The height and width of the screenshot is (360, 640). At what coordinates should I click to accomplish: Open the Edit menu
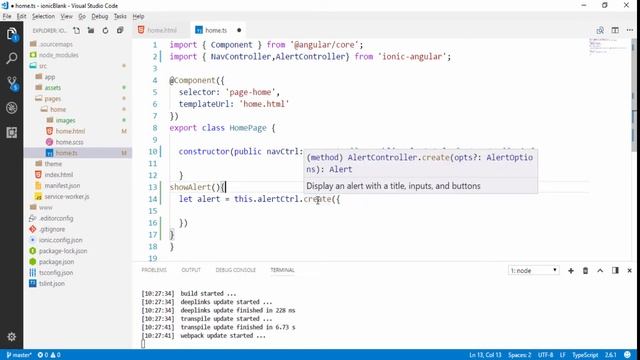point(22,16)
